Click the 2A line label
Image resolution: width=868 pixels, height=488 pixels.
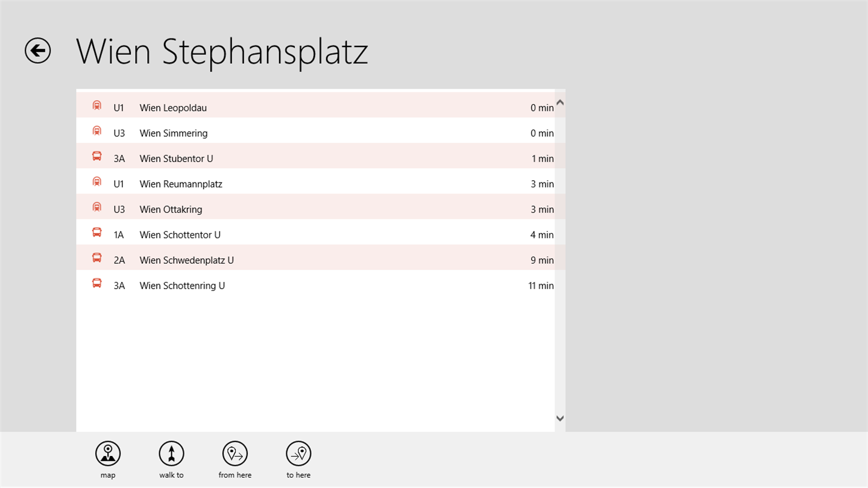(119, 260)
